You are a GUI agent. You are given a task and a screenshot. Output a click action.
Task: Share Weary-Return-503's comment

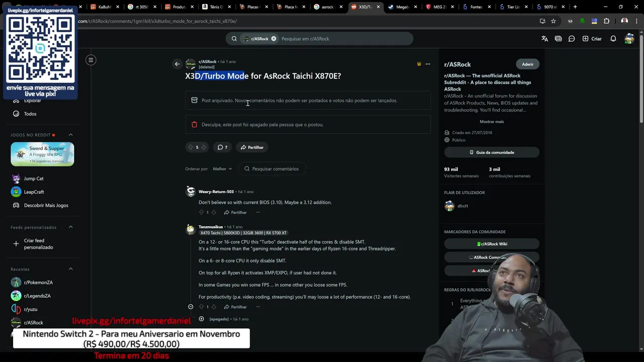click(x=235, y=212)
